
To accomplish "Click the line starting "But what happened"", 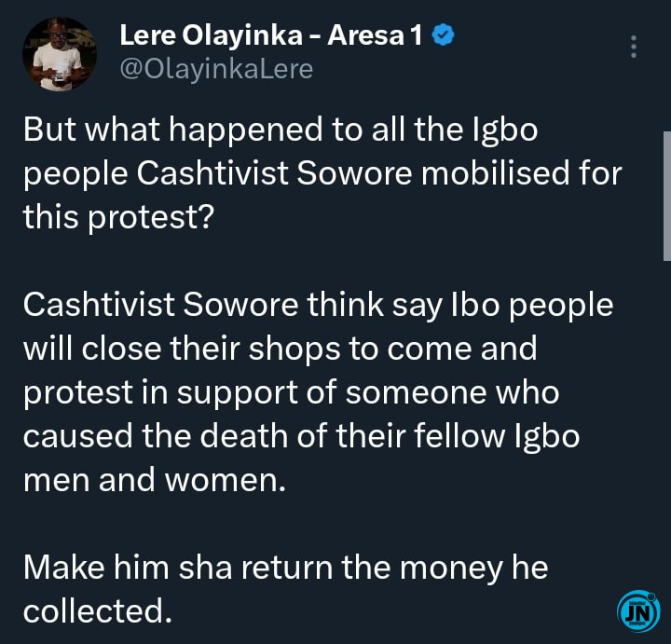I will pos(280,130).
